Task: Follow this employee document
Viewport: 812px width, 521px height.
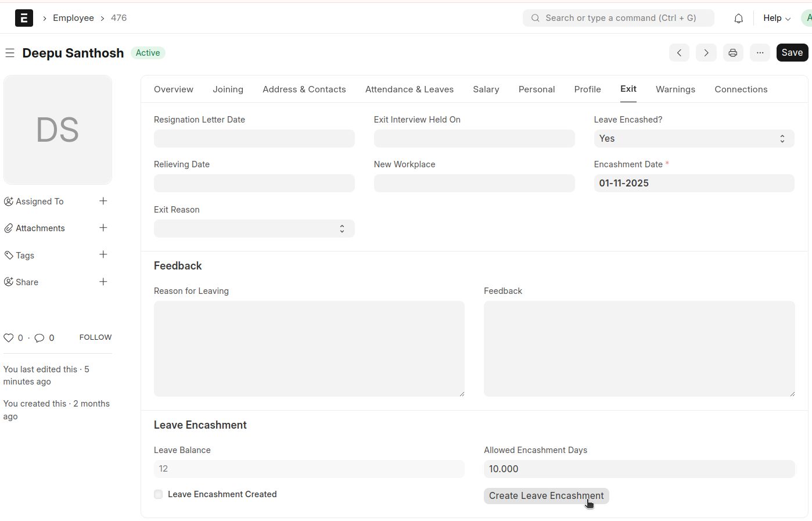Action: click(x=95, y=337)
